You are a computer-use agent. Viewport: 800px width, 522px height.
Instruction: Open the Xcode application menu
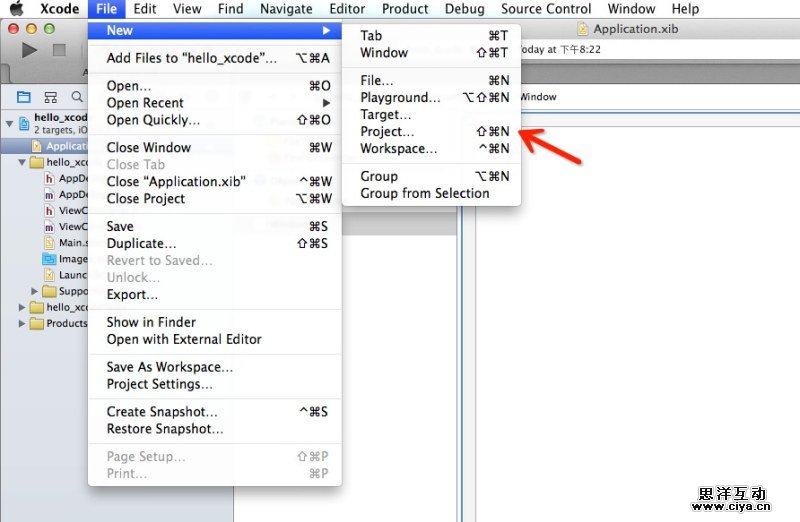(60, 9)
